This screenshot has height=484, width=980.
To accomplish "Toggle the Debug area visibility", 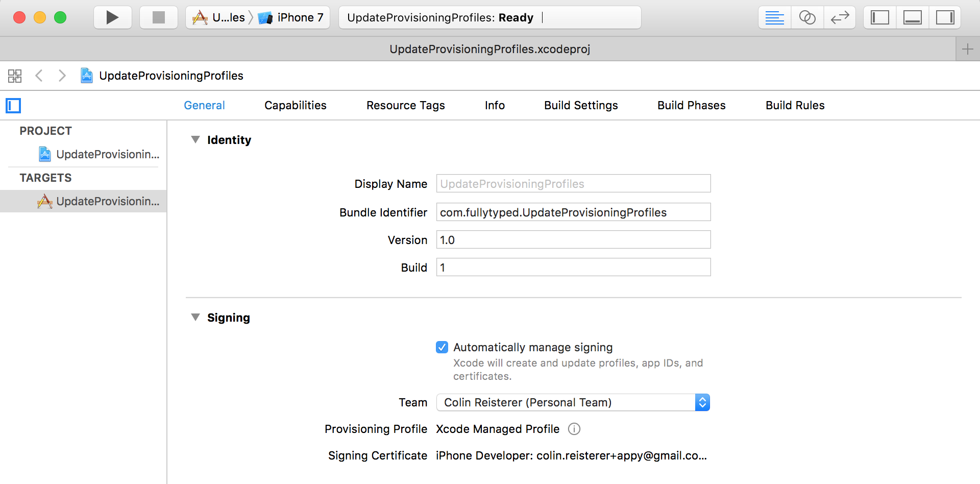I will (913, 17).
